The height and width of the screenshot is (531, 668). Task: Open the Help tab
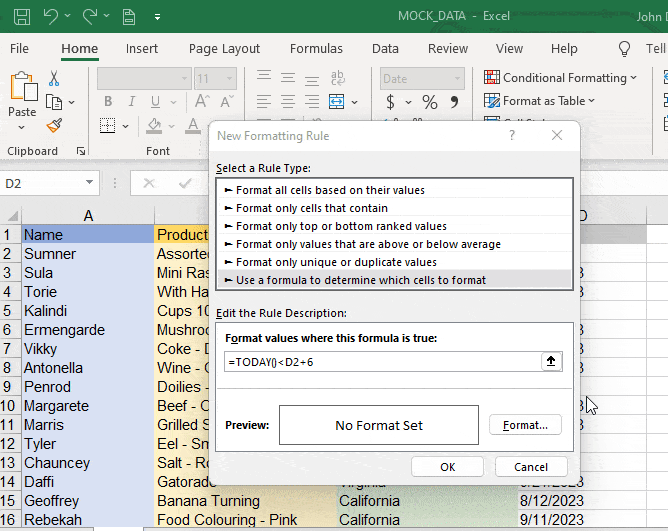(564, 49)
